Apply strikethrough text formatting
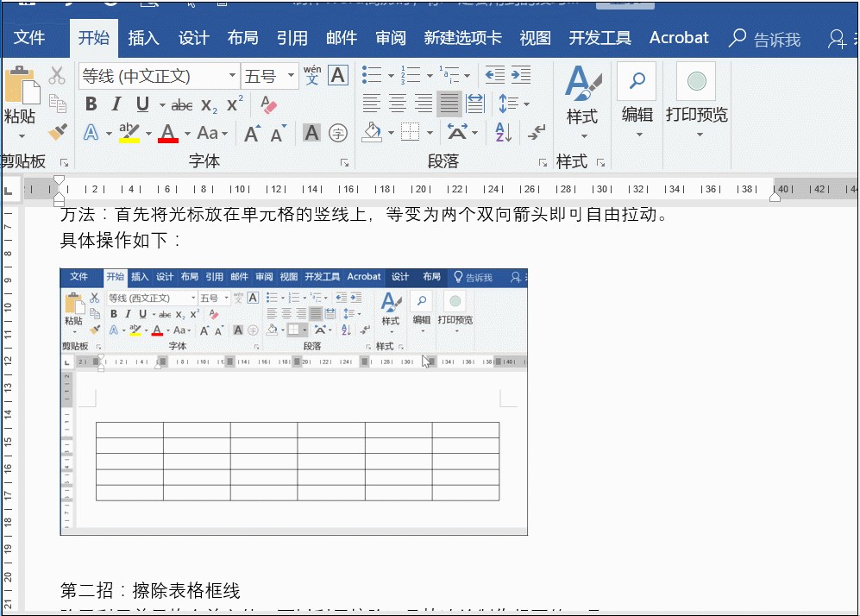 (182, 105)
